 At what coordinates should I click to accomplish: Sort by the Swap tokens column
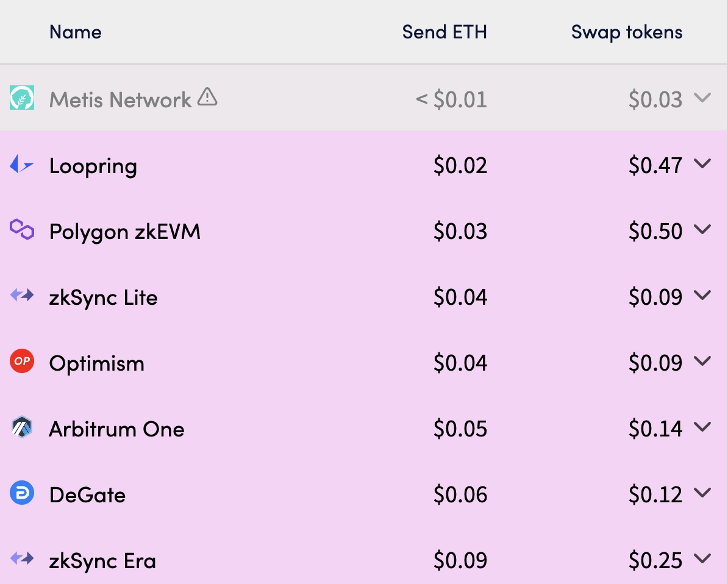point(627,32)
